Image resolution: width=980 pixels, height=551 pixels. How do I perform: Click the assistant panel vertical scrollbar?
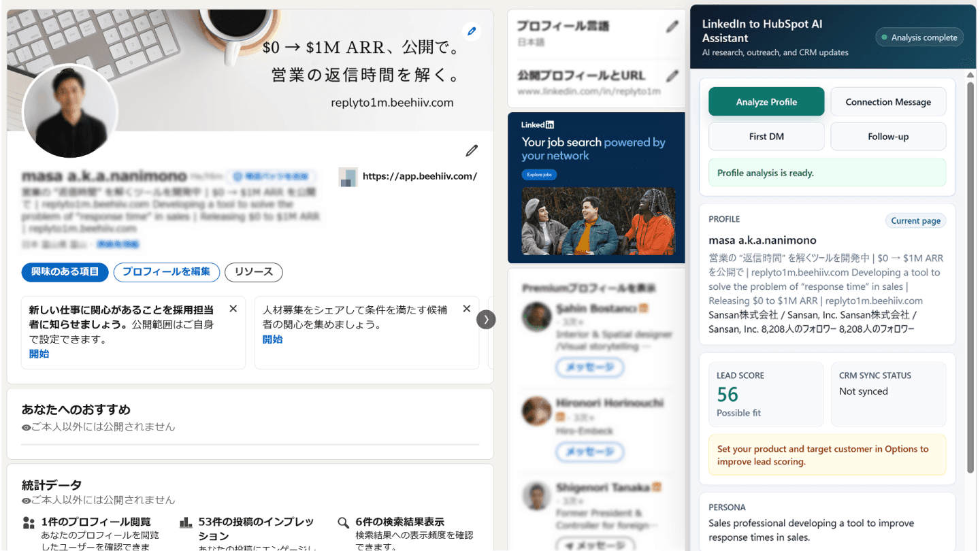(x=970, y=276)
